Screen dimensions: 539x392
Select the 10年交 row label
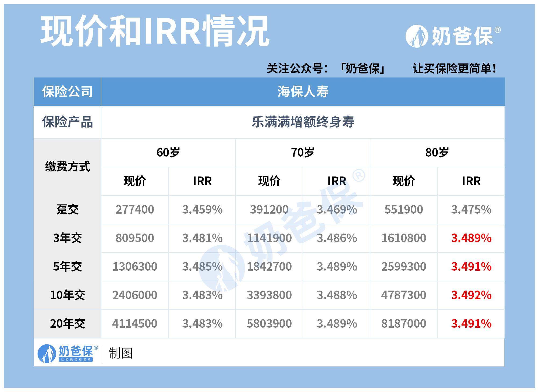point(68,295)
